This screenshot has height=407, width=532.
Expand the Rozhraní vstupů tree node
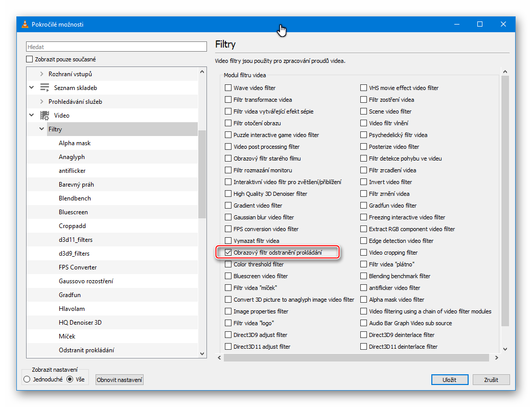[x=41, y=74]
